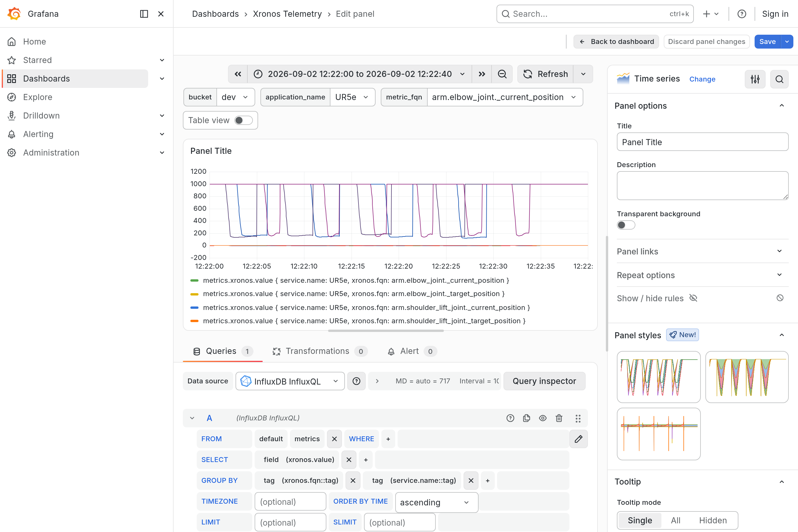This screenshot has height=532, width=798.
Task: Focus the Search input box
Action: point(595,14)
